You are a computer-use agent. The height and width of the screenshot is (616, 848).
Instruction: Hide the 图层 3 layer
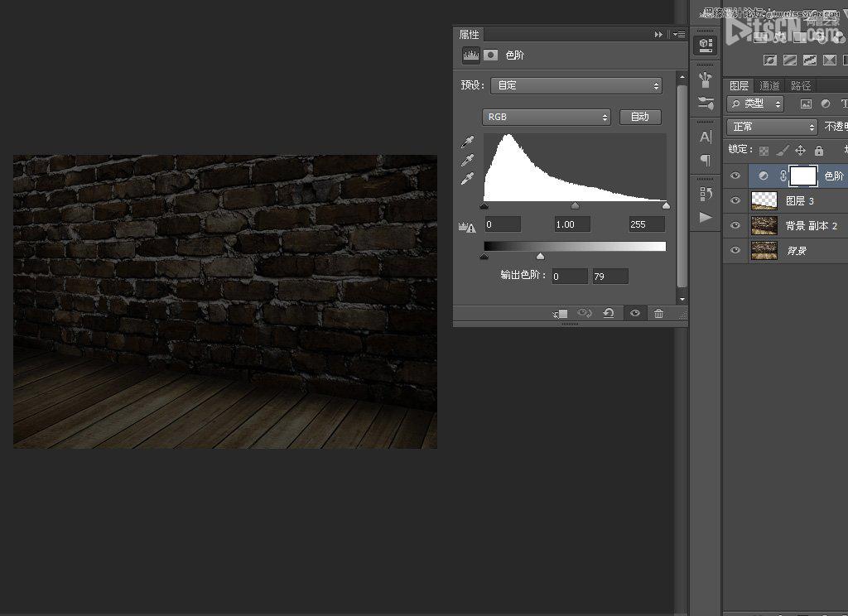click(735, 200)
